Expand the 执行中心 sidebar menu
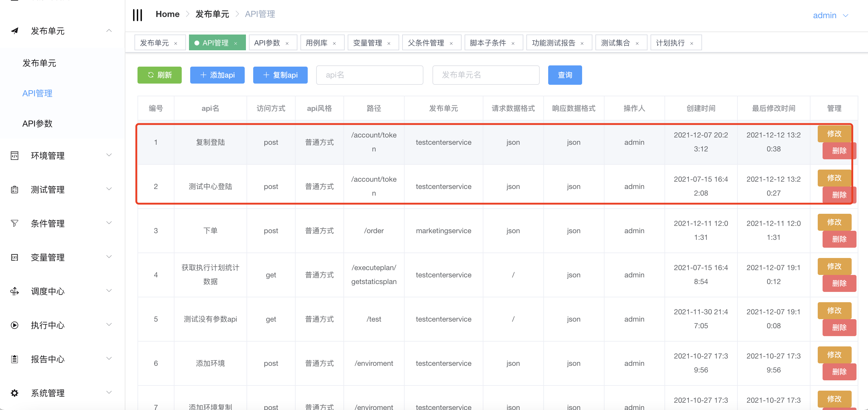Image resolution: width=868 pixels, height=410 pixels. click(x=109, y=324)
